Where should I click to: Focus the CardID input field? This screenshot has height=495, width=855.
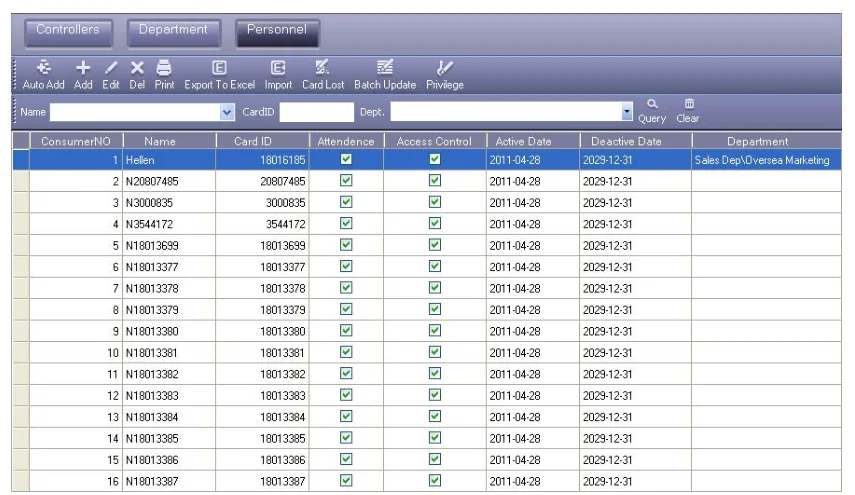point(317,112)
